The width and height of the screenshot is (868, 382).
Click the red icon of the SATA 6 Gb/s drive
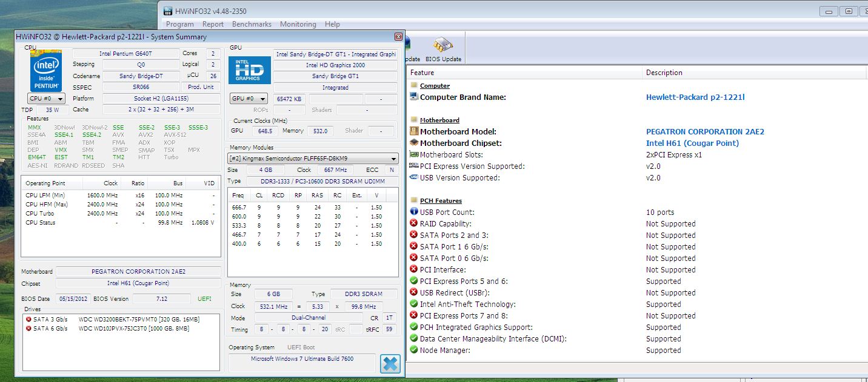tap(28, 328)
